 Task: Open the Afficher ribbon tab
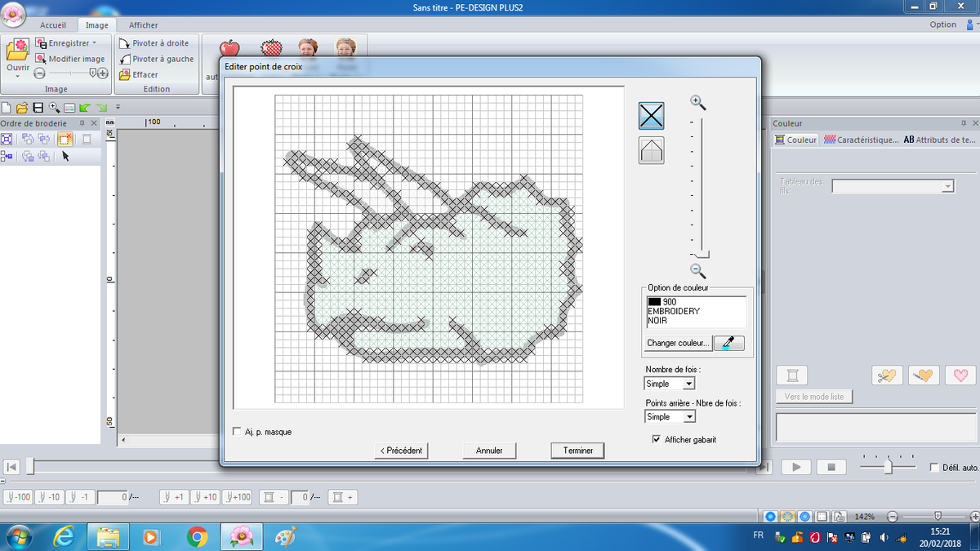tap(143, 25)
